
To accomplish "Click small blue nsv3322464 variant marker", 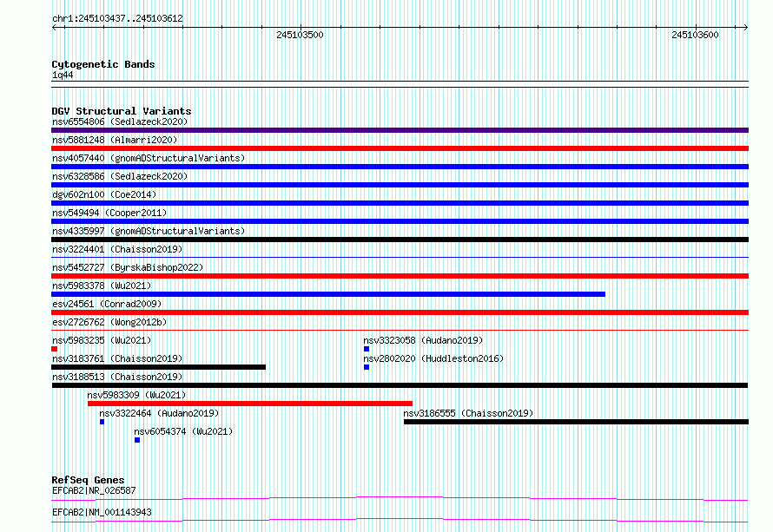I will pos(102,422).
